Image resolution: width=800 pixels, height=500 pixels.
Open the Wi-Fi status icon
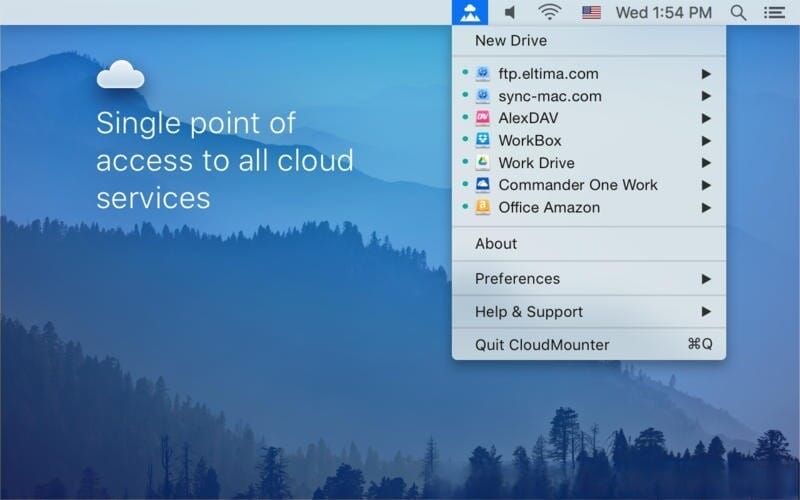tap(549, 12)
